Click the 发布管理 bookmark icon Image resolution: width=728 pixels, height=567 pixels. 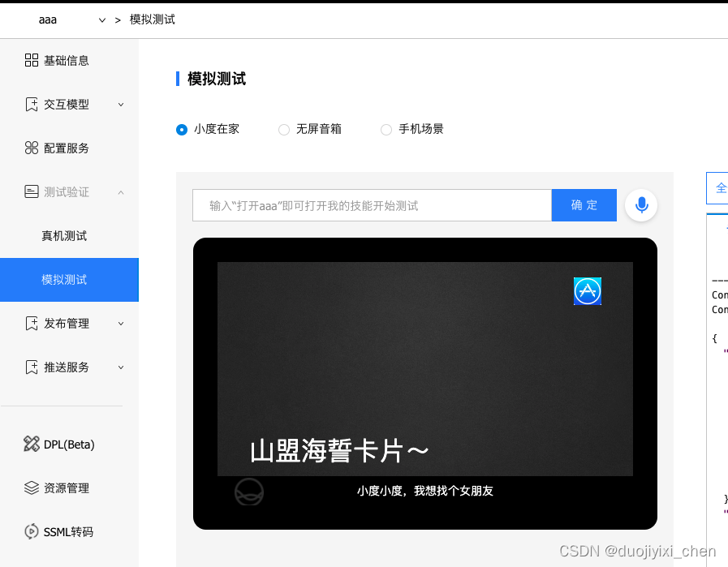32,324
